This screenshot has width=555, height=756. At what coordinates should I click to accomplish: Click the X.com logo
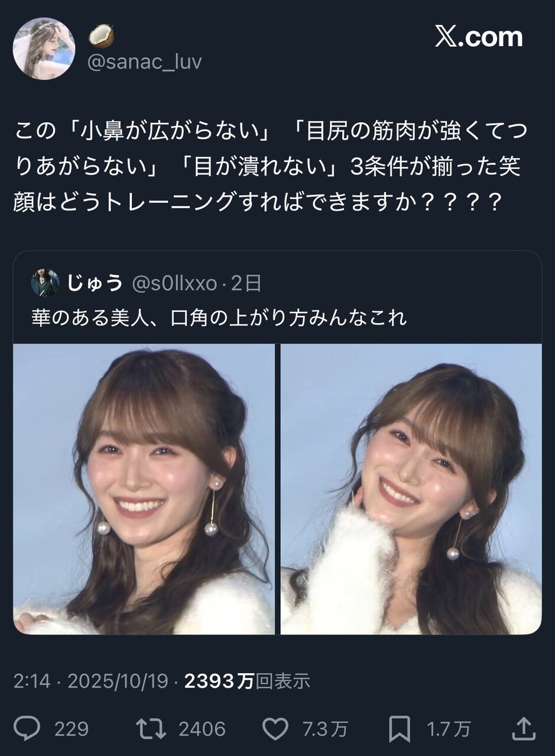tap(479, 37)
